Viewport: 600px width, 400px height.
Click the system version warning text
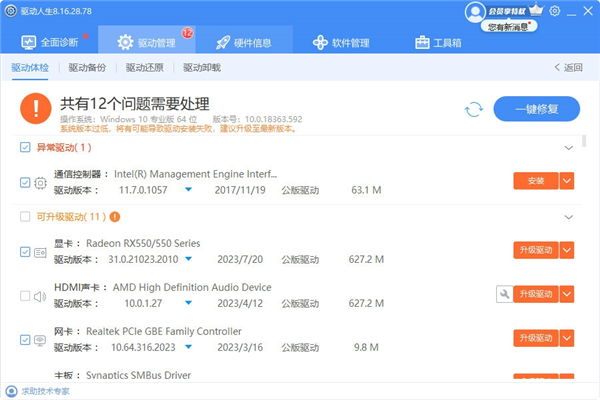click(179, 129)
